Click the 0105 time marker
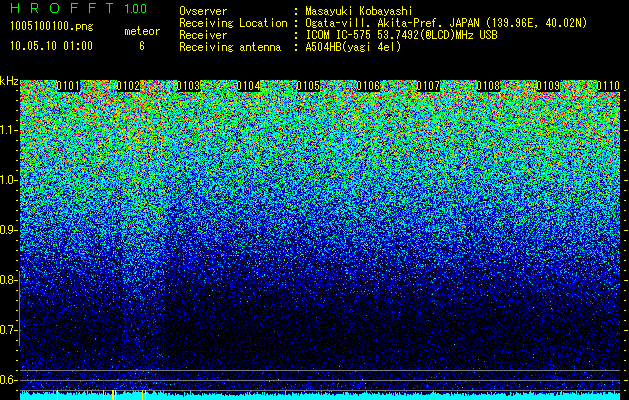 pos(308,86)
